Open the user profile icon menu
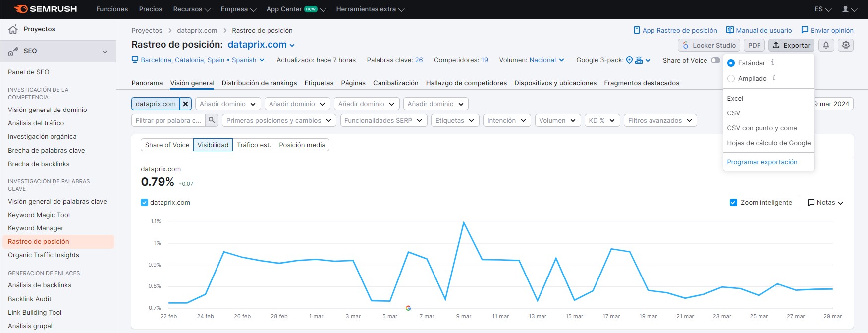The height and width of the screenshot is (333, 868). (849, 9)
